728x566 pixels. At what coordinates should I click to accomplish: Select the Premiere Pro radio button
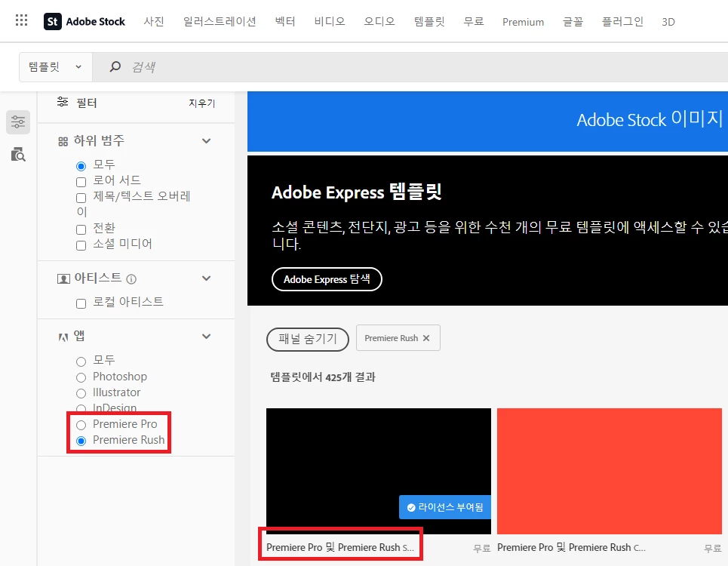[x=81, y=425]
